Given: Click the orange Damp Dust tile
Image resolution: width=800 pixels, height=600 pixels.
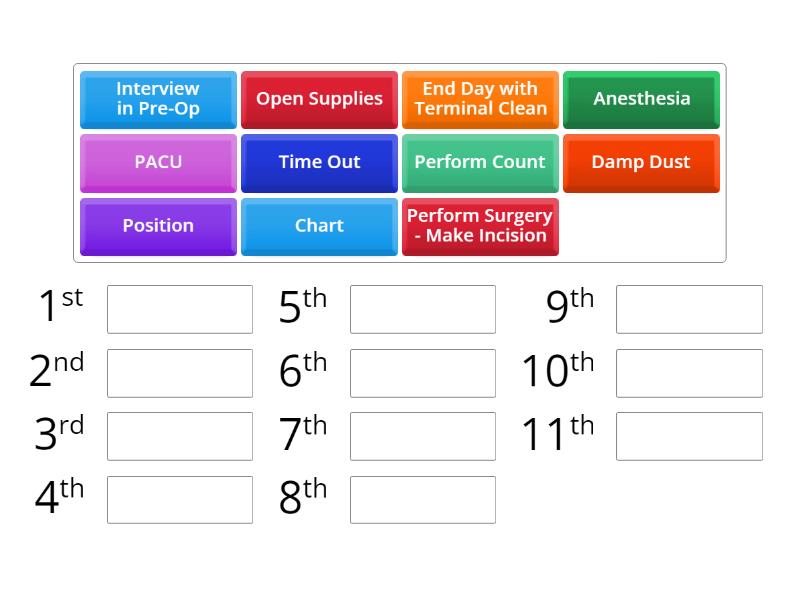Looking at the screenshot, I should [x=641, y=162].
